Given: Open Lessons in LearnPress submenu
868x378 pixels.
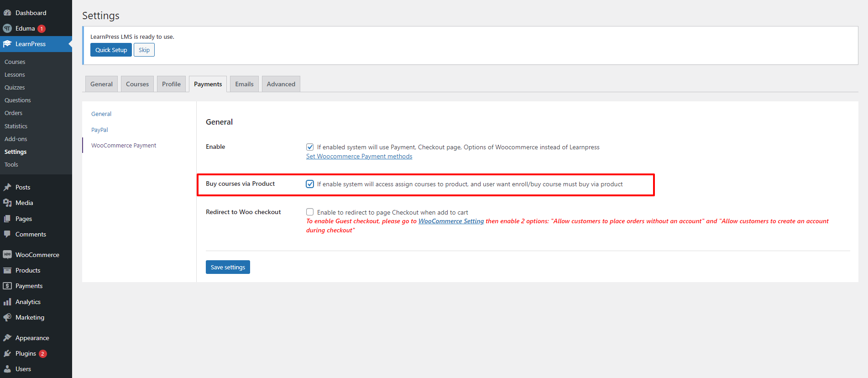Looking at the screenshot, I should click(15, 74).
